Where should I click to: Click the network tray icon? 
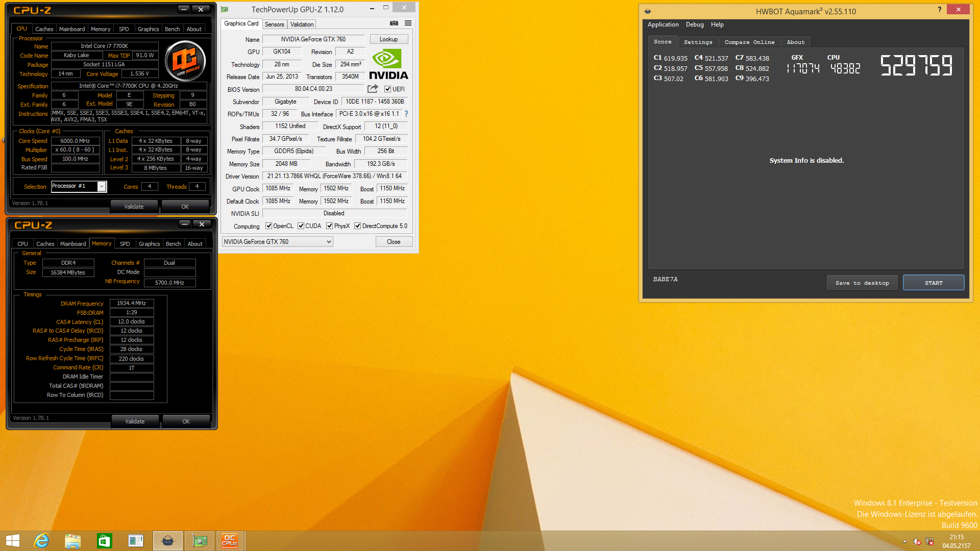tap(929, 542)
